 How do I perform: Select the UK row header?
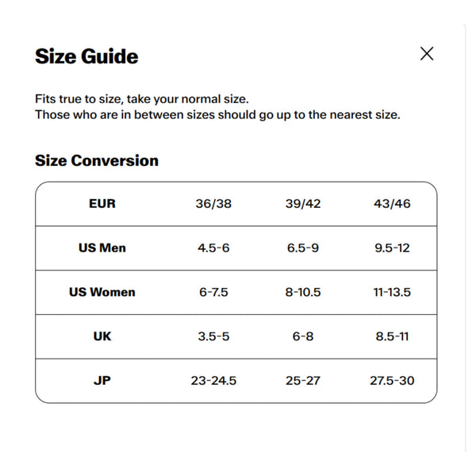pos(102,336)
